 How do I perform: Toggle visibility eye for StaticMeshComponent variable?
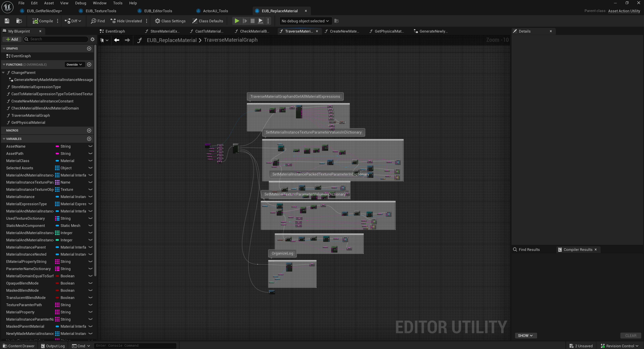(x=90, y=226)
